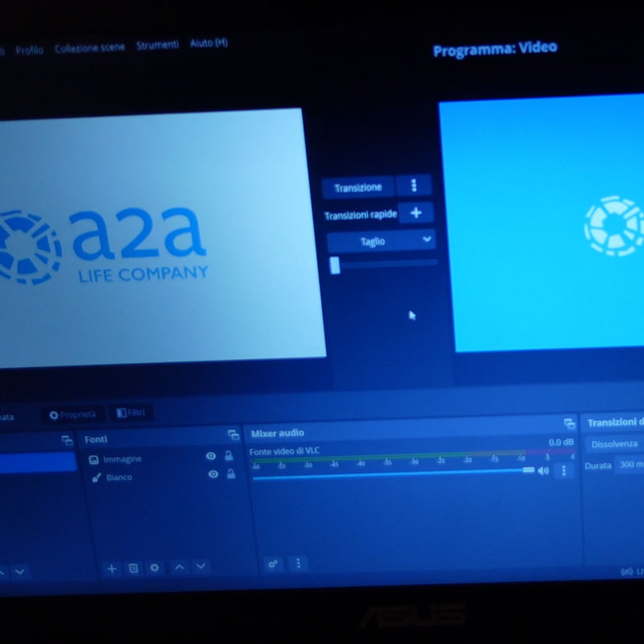Remove the selected source using the trash icon
644x644 pixels.
[x=133, y=568]
